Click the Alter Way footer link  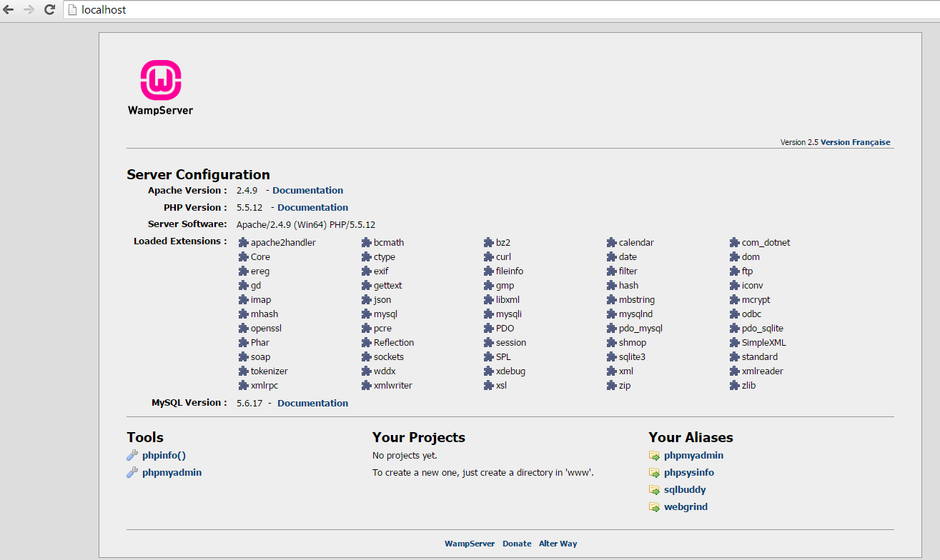[x=558, y=544]
